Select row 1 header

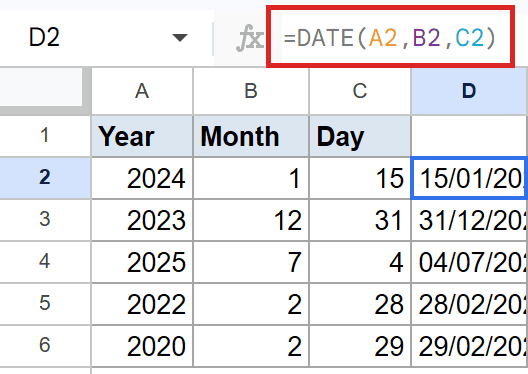coord(45,136)
